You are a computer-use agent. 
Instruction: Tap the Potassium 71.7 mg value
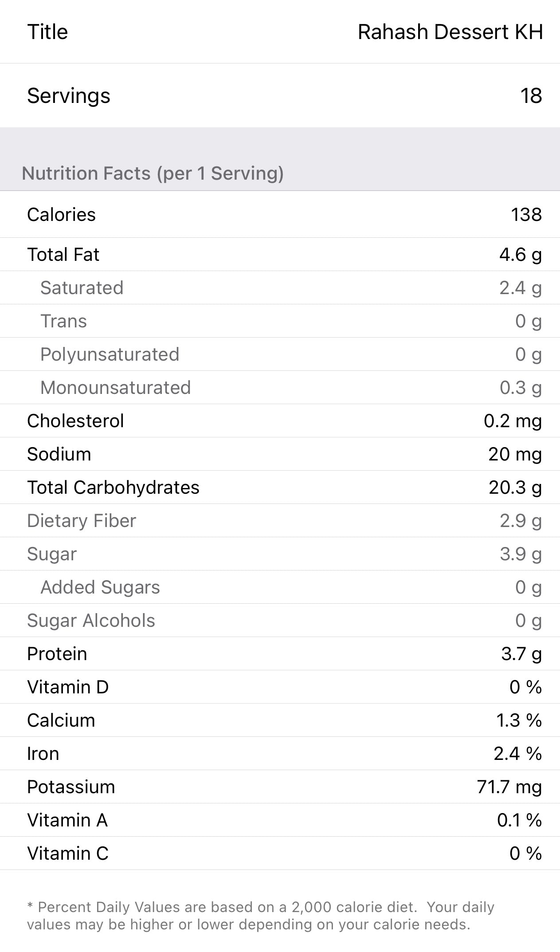[509, 787]
